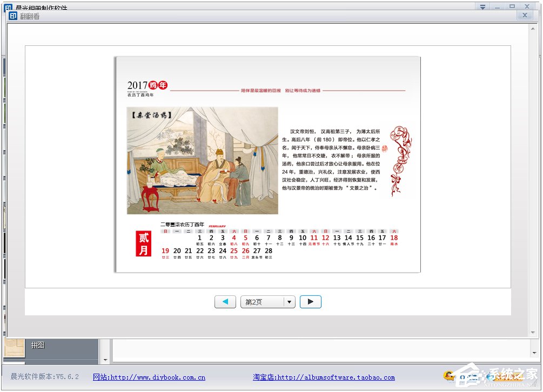Open the main window title bar dropdown menu
Viewport: 543px width, 392px height.
click(x=482, y=6)
